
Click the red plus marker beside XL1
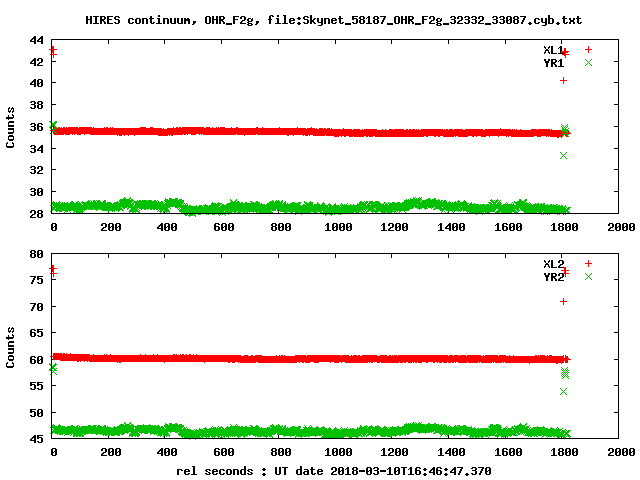click(588, 49)
